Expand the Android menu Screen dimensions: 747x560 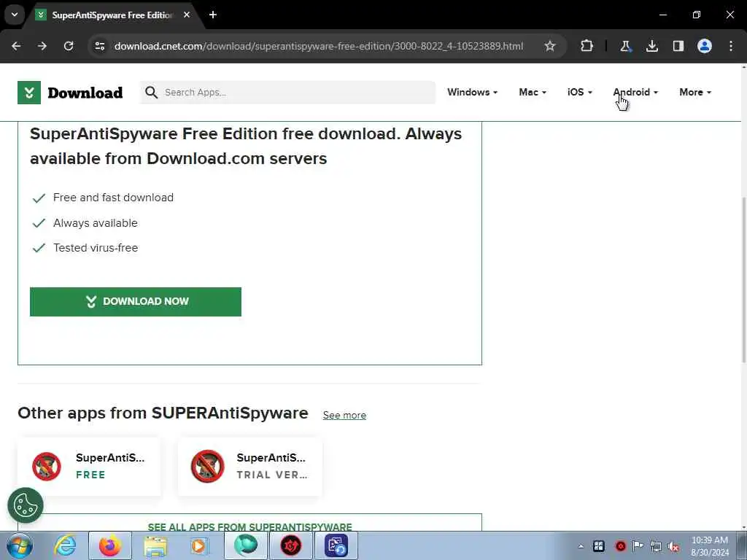pyautogui.click(x=635, y=92)
